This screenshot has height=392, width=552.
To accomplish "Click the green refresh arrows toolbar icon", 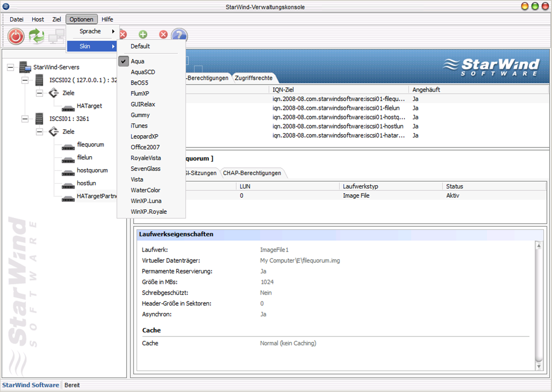I will click(36, 36).
